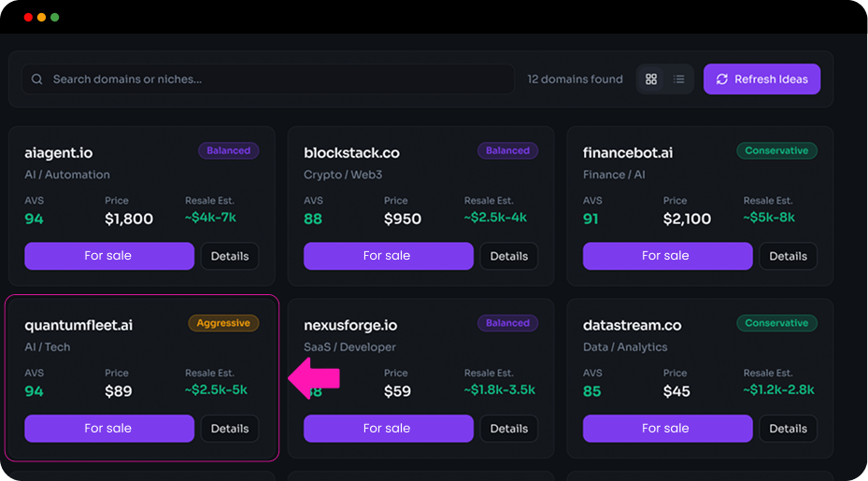Open Details for datastream.co
This screenshot has width=868, height=481.
(x=788, y=429)
